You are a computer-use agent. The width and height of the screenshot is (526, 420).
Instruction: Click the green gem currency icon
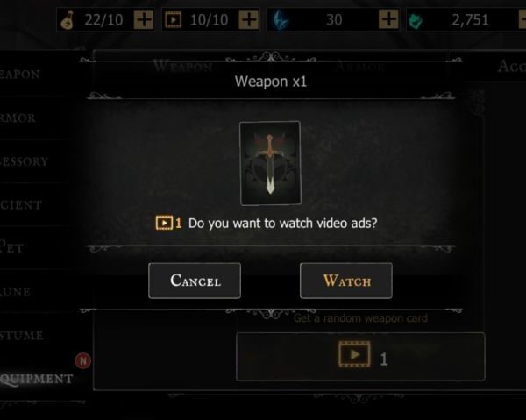(x=416, y=21)
